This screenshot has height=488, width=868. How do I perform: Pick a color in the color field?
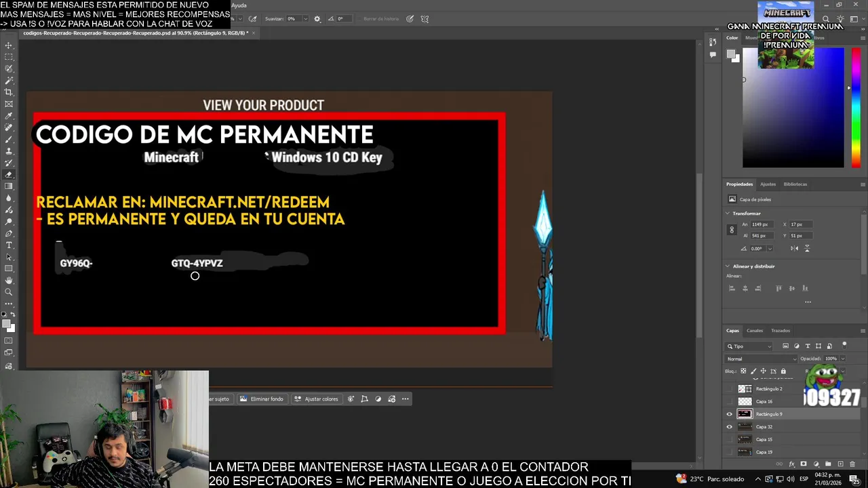tap(793, 108)
